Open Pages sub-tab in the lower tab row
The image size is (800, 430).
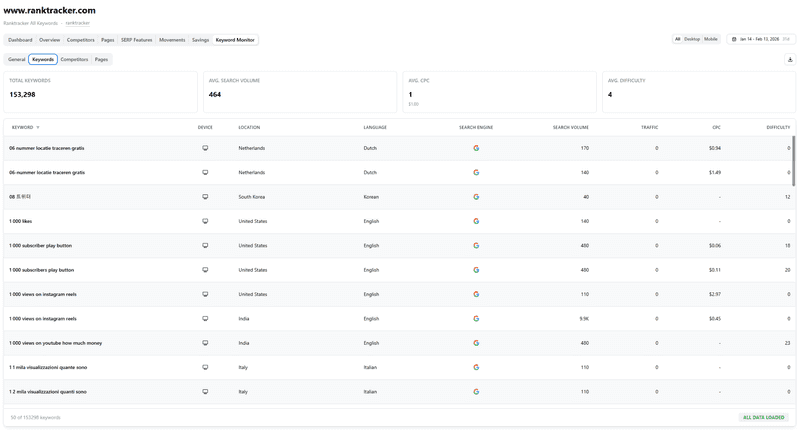click(x=102, y=60)
